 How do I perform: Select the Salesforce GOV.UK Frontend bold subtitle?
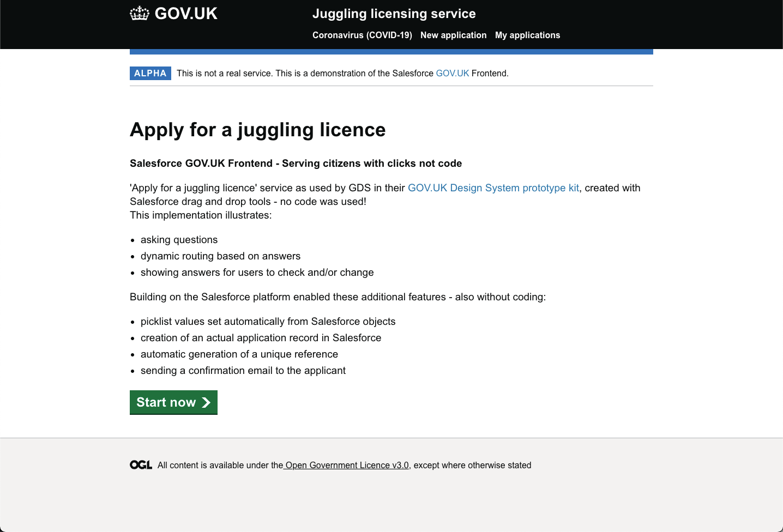coord(296,163)
